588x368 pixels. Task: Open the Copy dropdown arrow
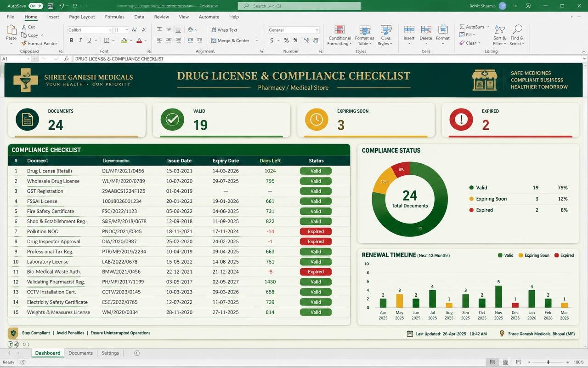coord(42,35)
